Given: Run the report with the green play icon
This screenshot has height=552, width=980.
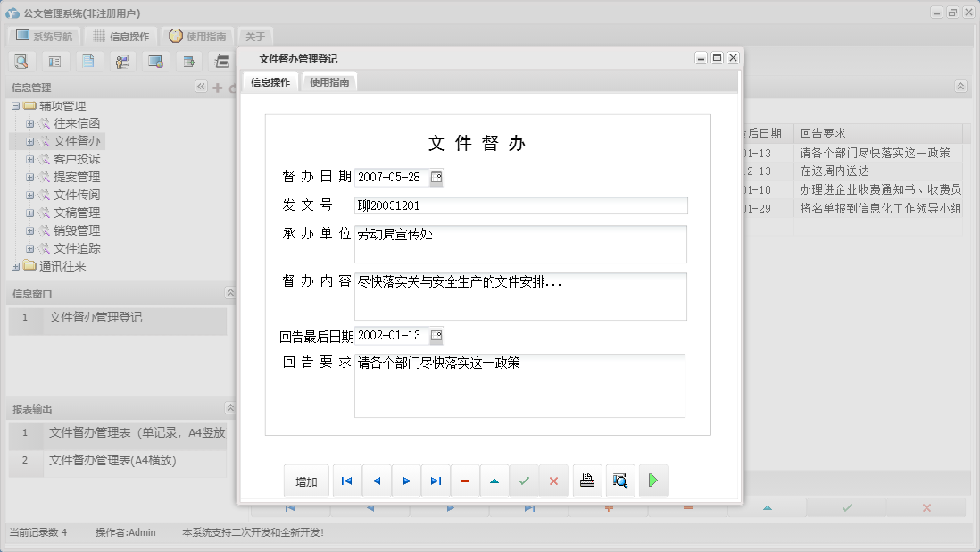Looking at the screenshot, I should click(652, 481).
